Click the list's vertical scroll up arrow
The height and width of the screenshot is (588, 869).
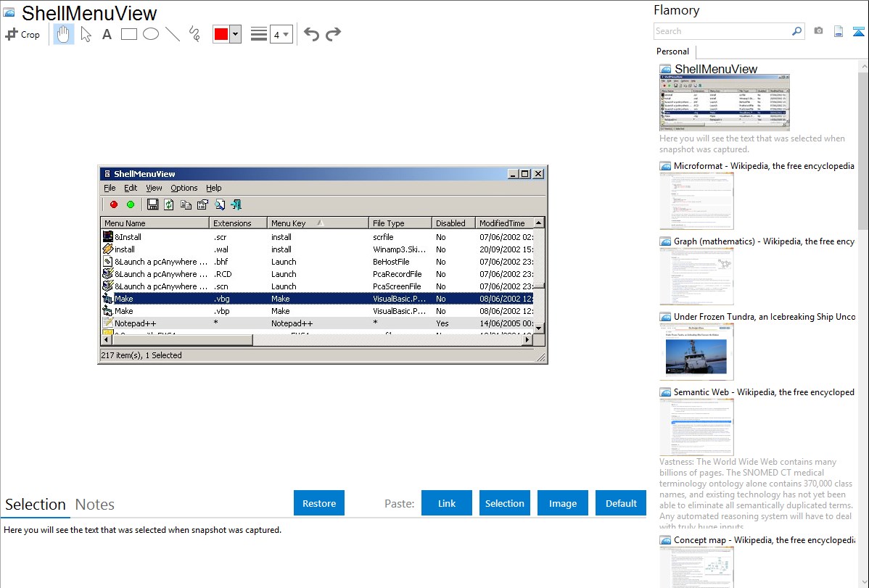pos(539,223)
